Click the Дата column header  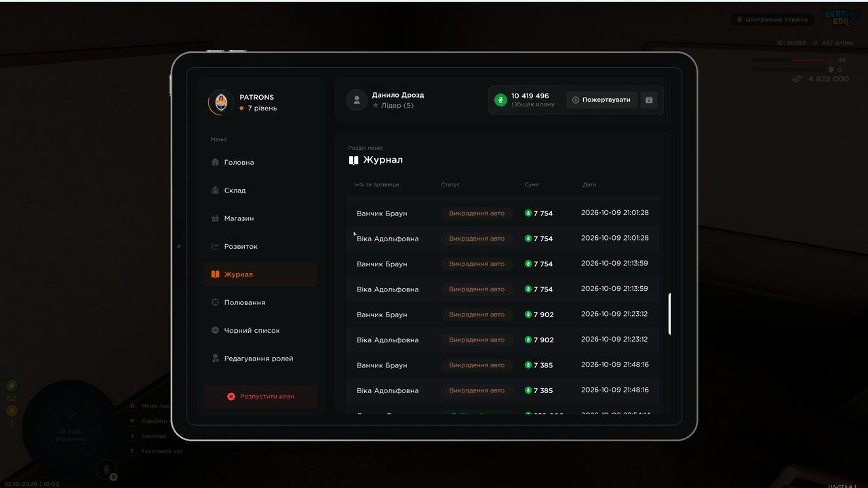point(589,184)
